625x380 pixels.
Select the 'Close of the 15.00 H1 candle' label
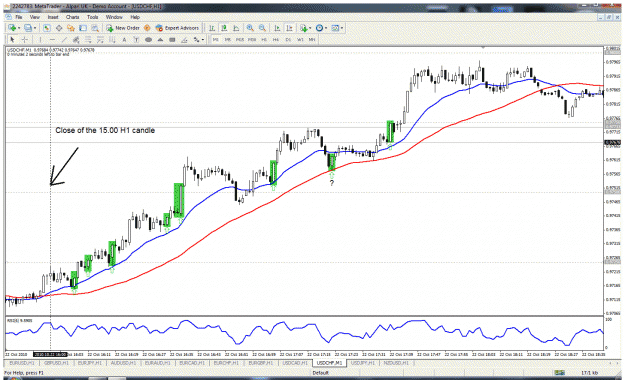(x=105, y=130)
